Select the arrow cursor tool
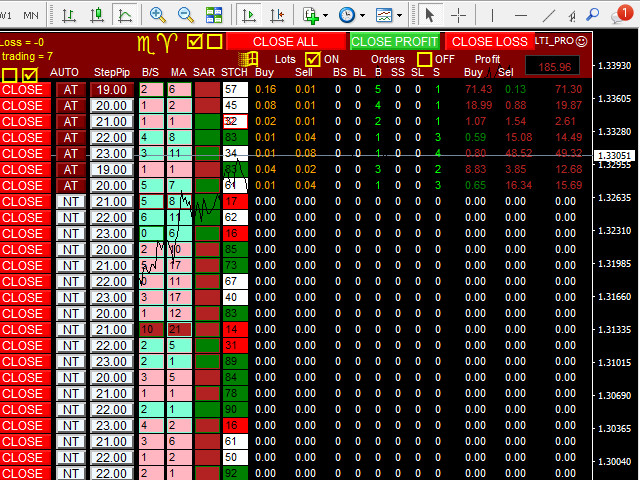The height and width of the screenshot is (480, 640). (x=429, y=15)
